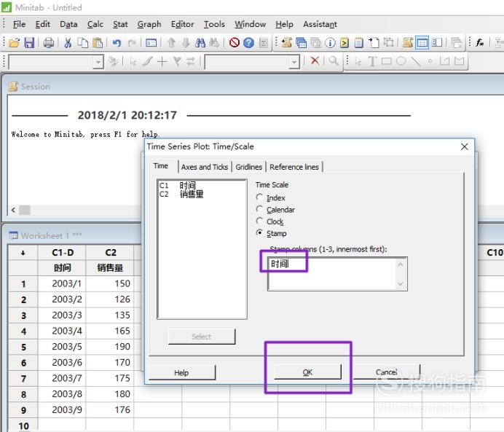Switch to the Time tab
This screenshot has width=504, height=432.
pyautogui.click(x=161, y=166)
